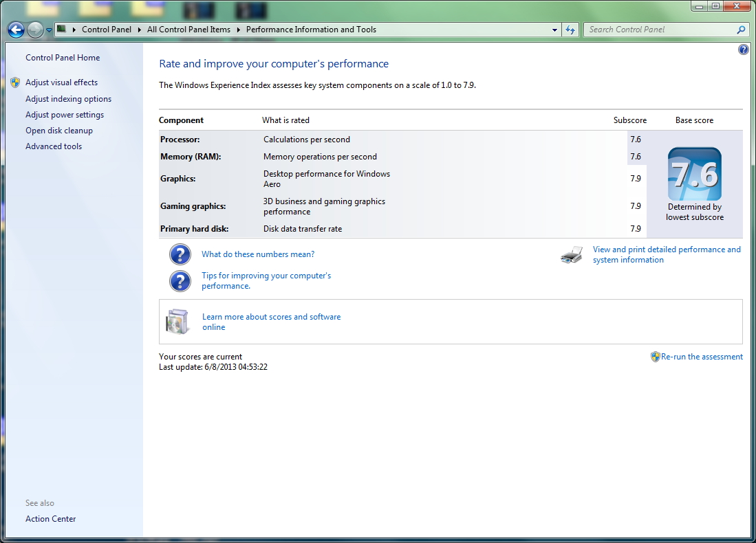The width and height of the screenshot is (756, 543).
Task: Click the question icon for performance tips
Action: [x=180, y=281]
